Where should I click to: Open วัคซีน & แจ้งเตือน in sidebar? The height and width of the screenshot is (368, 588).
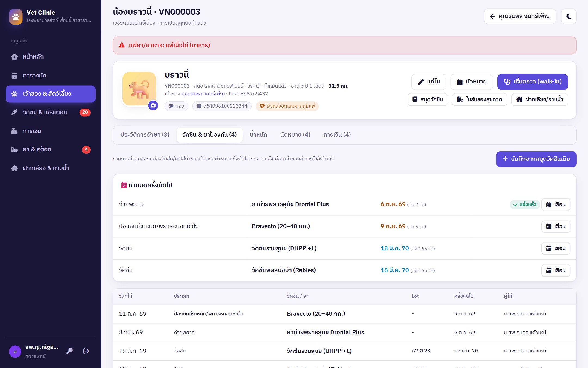[x=51, y=112]
